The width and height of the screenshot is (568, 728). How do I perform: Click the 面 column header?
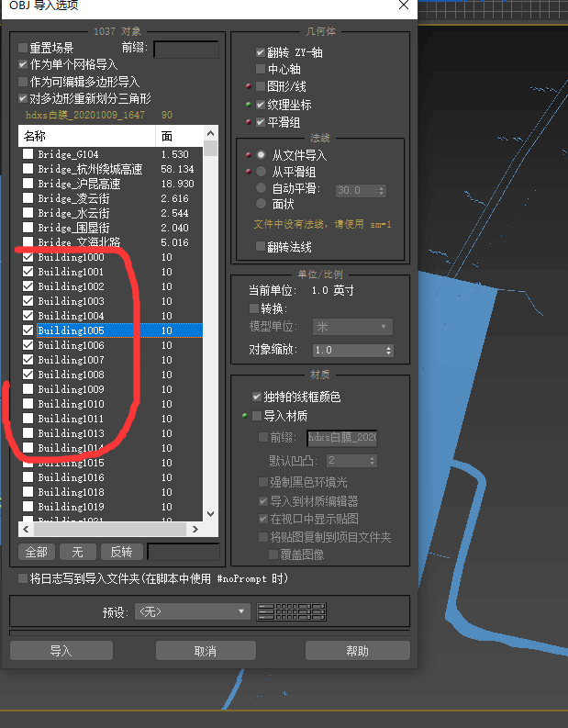pos(180,136)
